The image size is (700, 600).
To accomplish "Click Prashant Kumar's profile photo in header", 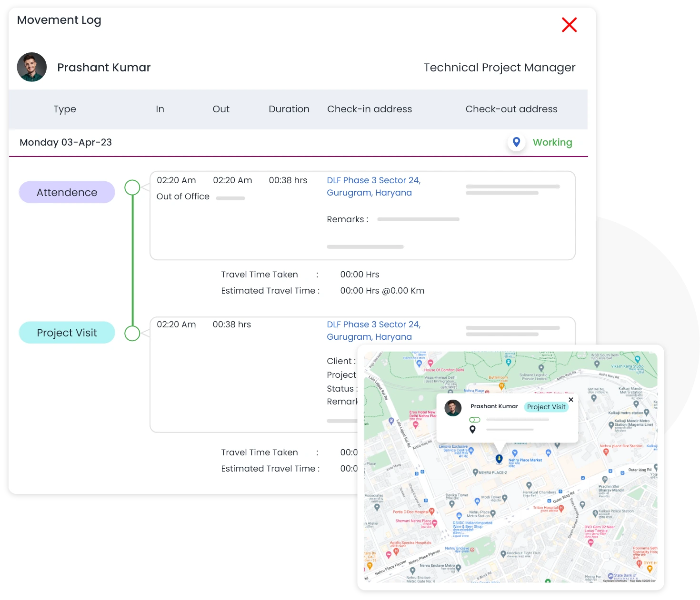I will pyautogui.click(x=32, y=67).
